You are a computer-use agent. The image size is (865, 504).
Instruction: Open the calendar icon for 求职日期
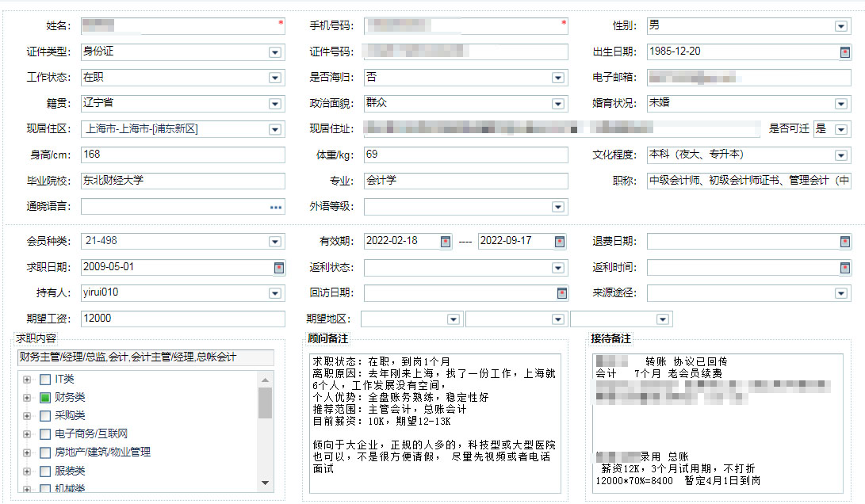click(279, 267)
